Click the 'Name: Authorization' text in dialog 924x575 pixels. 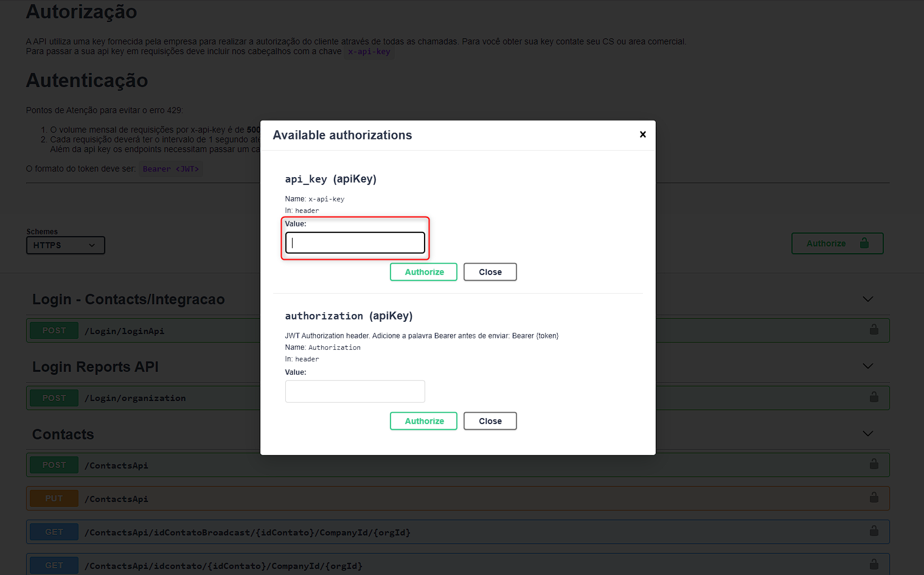[323, 347]
